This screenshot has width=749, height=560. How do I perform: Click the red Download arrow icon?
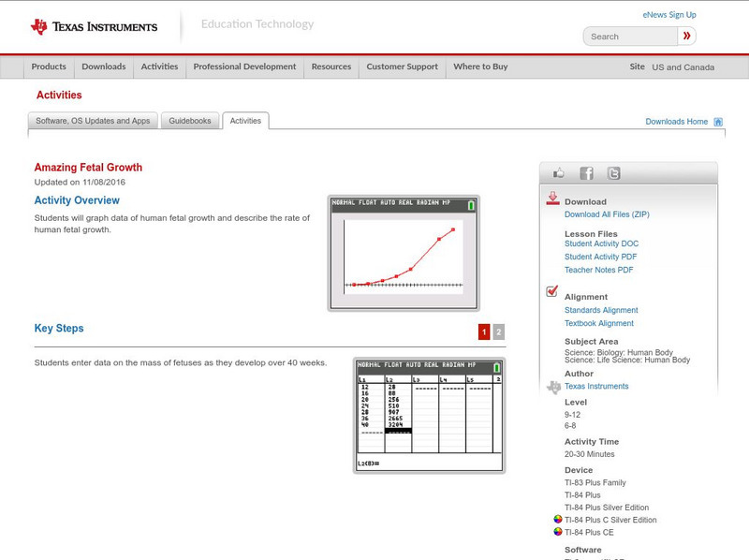pyautogui.click(x=551, y=199)
